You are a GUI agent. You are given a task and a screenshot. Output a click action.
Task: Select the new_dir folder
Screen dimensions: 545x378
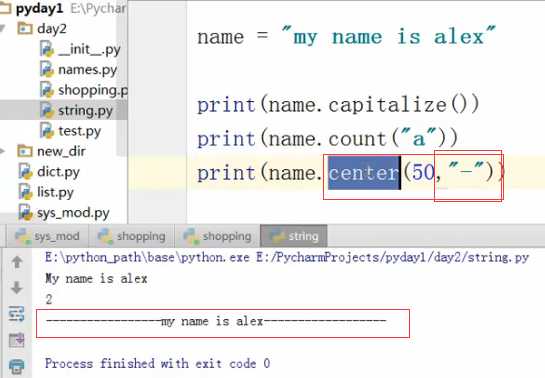coord(61,151)
